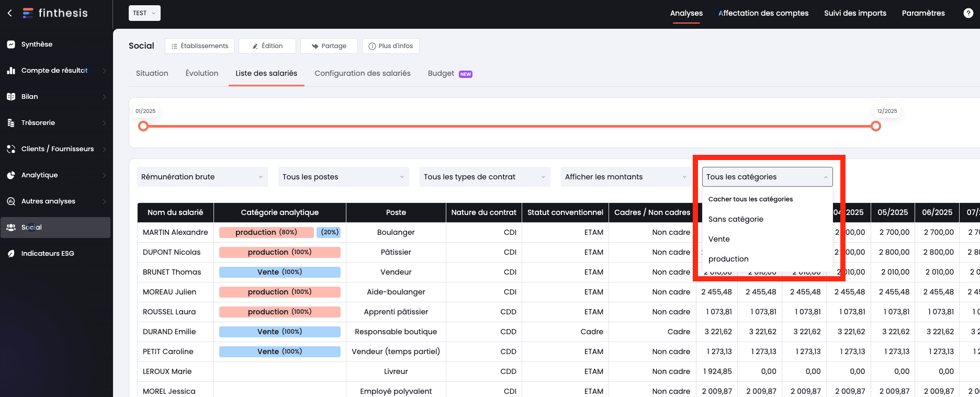Switch to the Situation tab
The height and width of the screenshot is (397, 980).
152,73
